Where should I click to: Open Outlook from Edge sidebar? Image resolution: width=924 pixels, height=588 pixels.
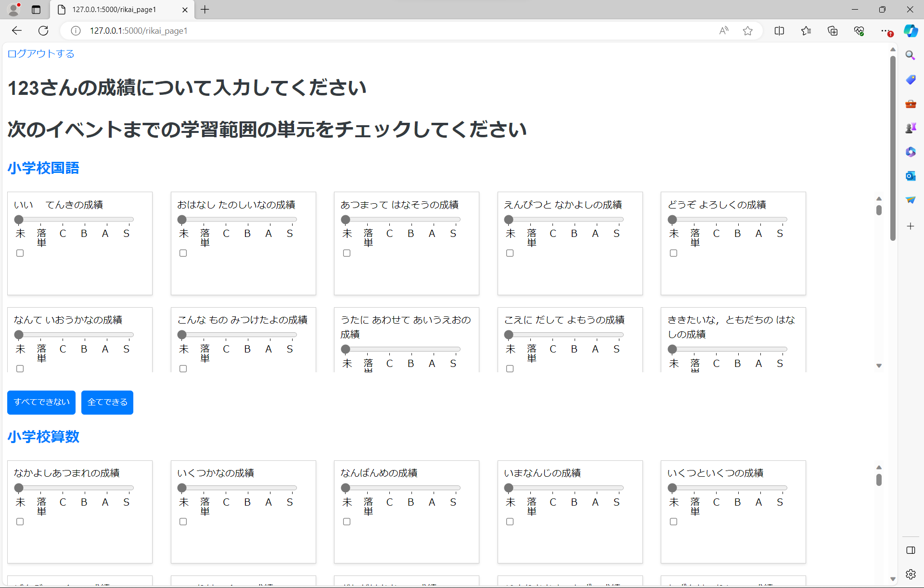click(911, 176)
